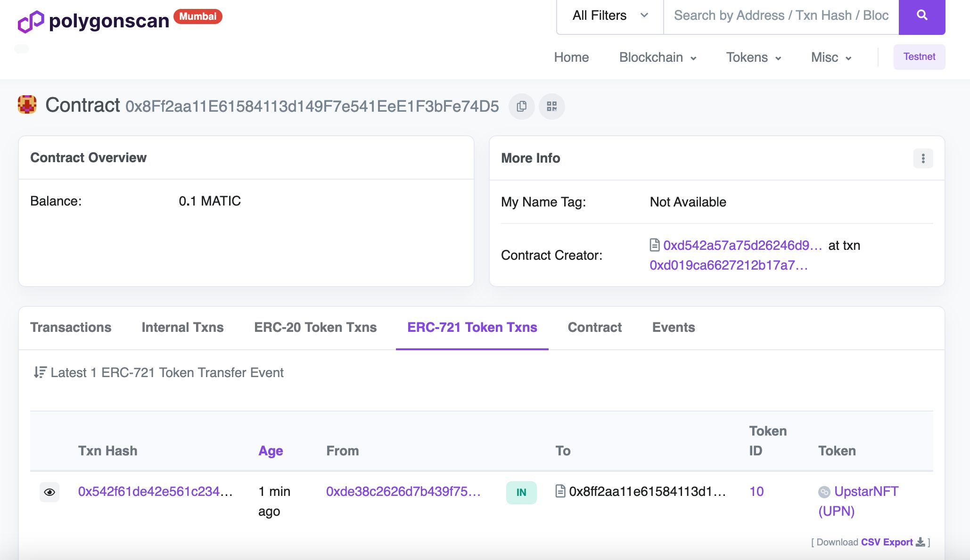Click the Mumbai network badge
The width and height of the screenshot is (970, 560).
(198, 16)
